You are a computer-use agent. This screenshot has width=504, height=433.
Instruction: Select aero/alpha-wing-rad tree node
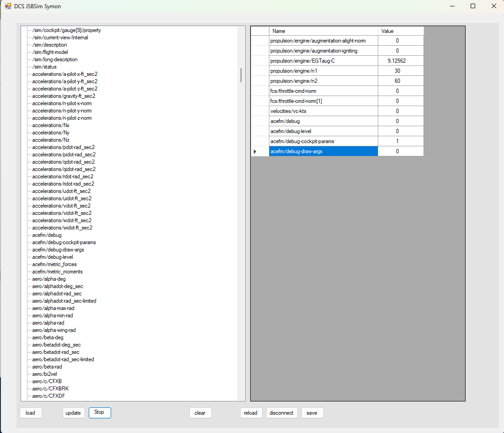[x=54, y=330]
